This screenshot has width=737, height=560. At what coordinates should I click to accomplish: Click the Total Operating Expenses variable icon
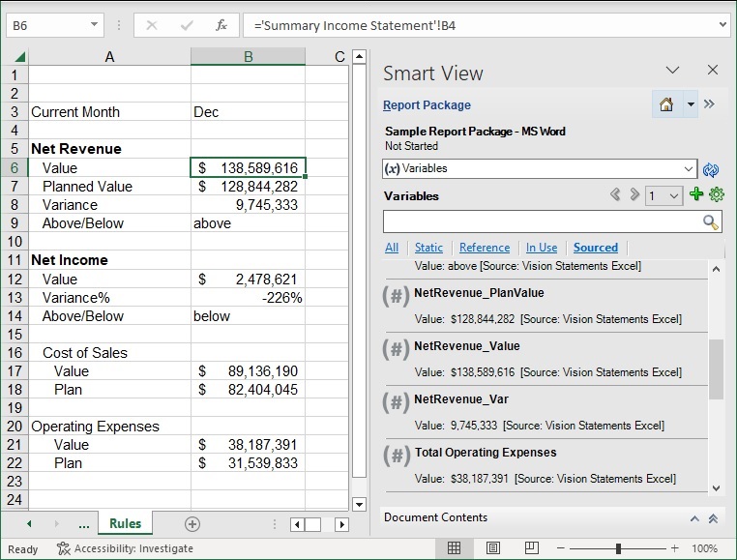point(397,457)
